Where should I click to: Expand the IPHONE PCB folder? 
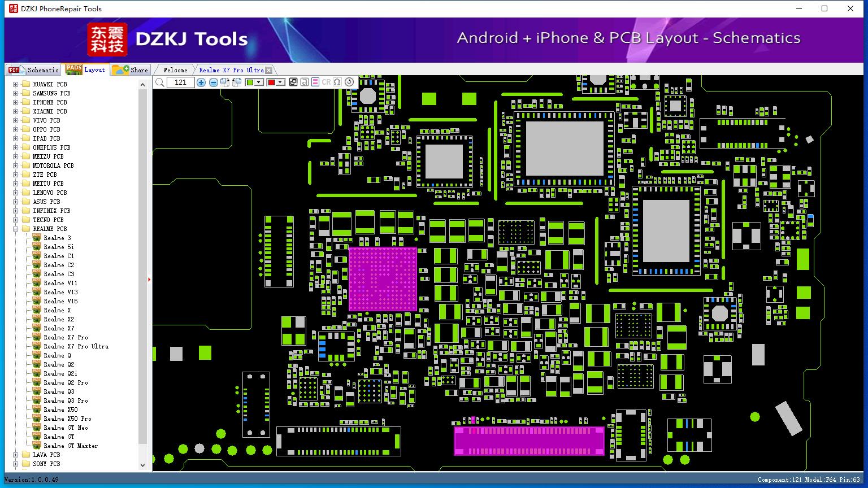coord(15,102)
